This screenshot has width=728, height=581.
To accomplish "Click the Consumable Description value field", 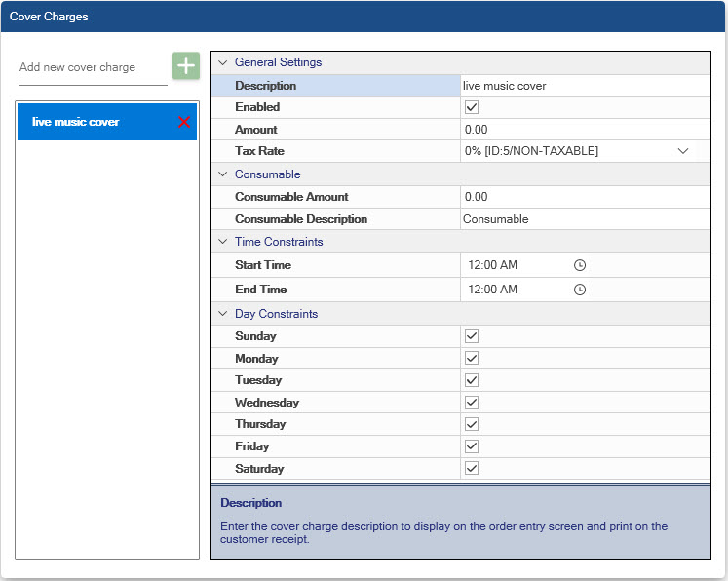I will click(x=585, y=219).
